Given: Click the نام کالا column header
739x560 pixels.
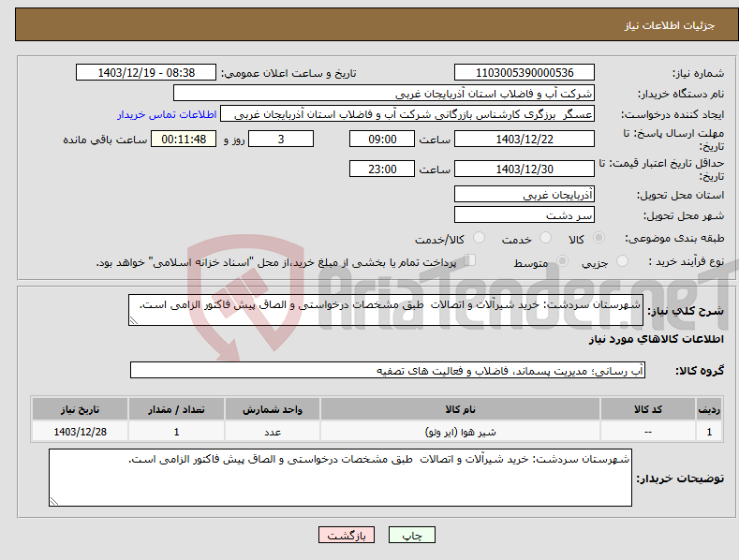Looking at the screenshot, I should point(460,409).
